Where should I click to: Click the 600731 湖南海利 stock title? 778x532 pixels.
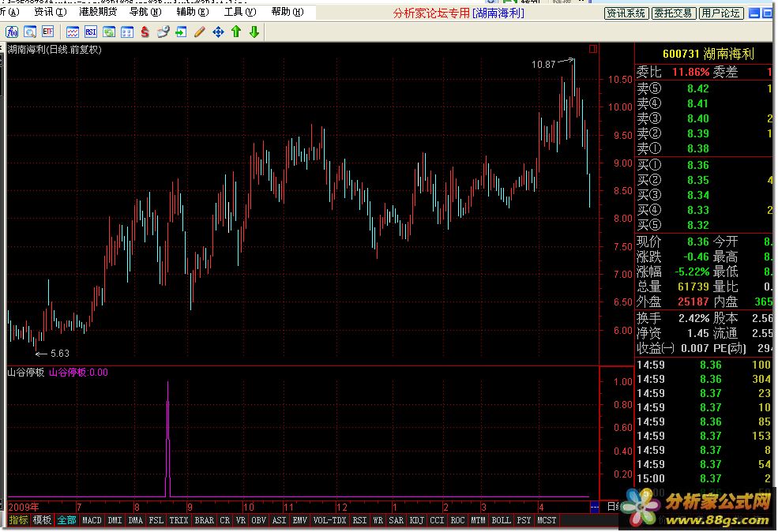[708, 54]
